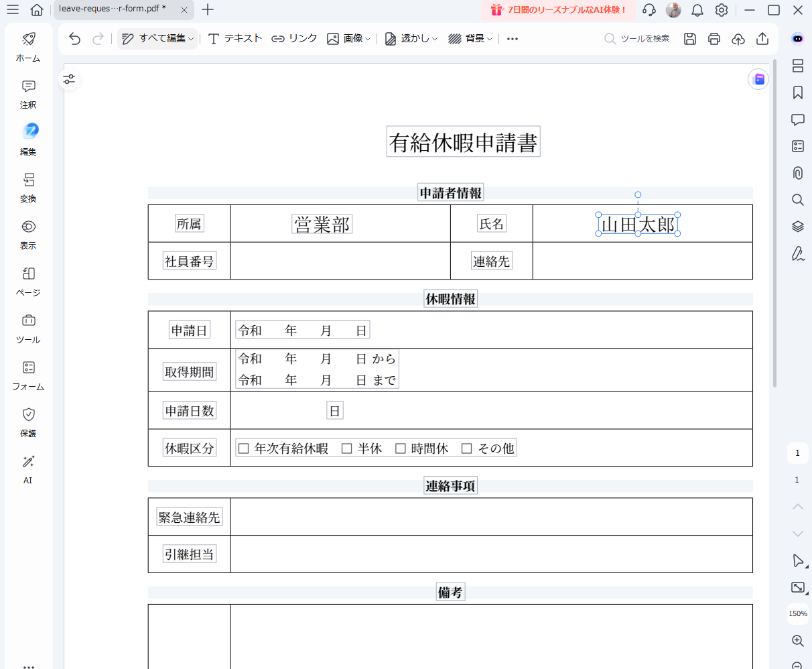
Task: Open the attachments paperclip panel
Action: point(797,173)
